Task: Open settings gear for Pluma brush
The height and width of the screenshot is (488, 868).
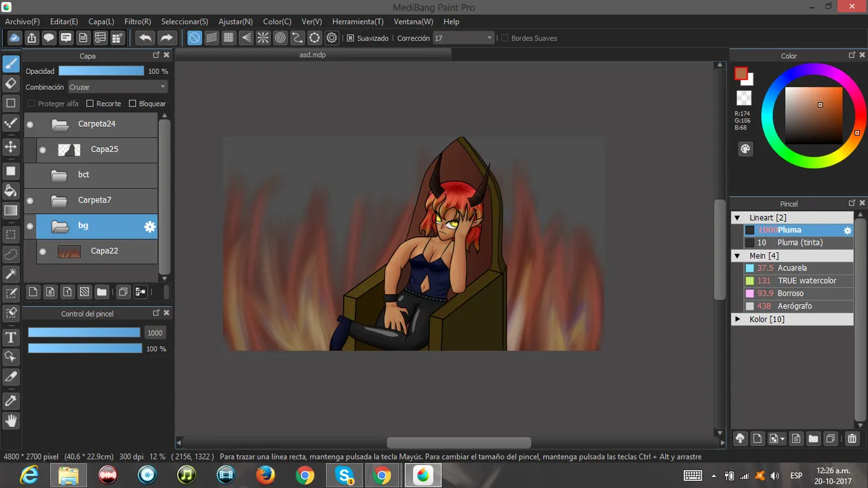Action: click(847, 230)
